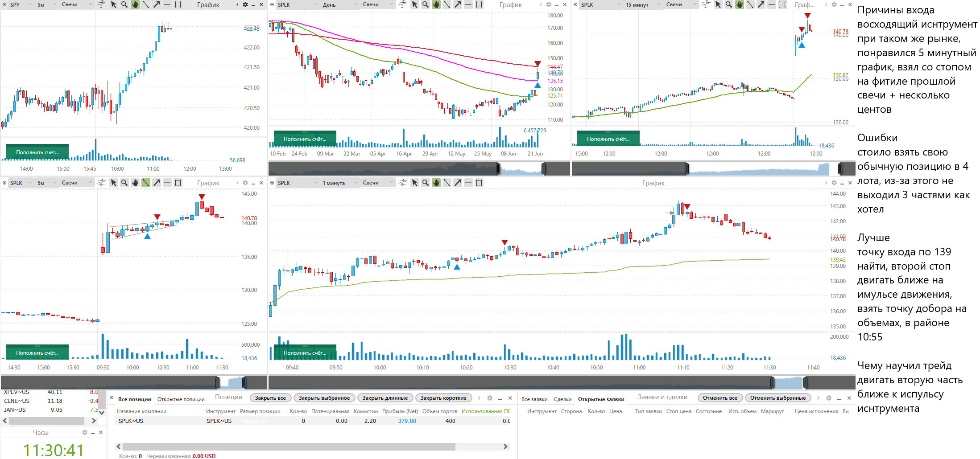Choose arrow drawing tool in SPY chart

(x=157, y=4)
